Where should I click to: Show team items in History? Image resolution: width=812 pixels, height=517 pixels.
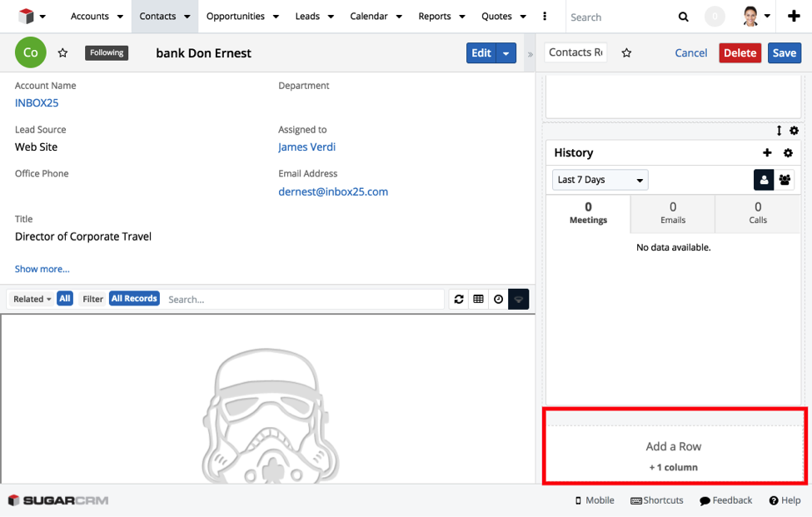click(x=785, y=180)
